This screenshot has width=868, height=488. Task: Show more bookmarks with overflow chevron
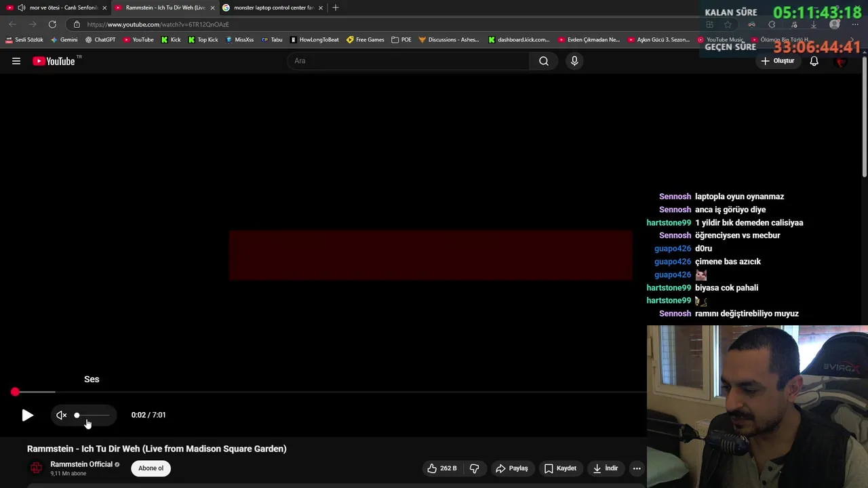tap(852, 39)
